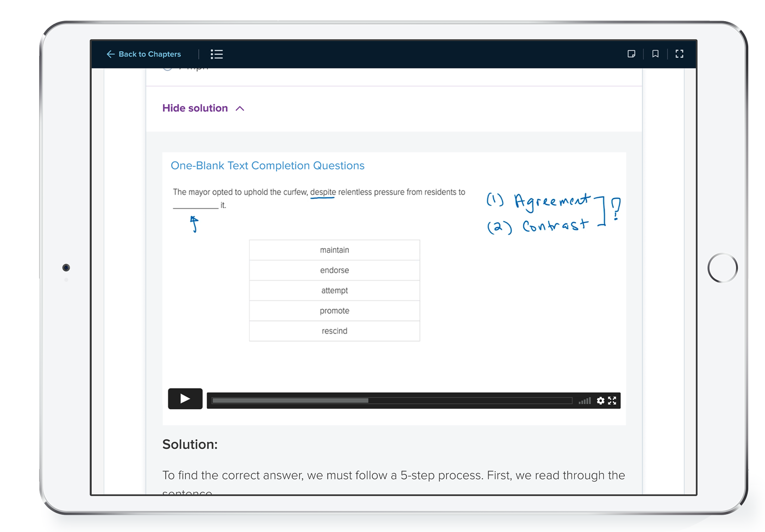Open the notes icon in top bar

pyautogui.click(x=631, y=54)
